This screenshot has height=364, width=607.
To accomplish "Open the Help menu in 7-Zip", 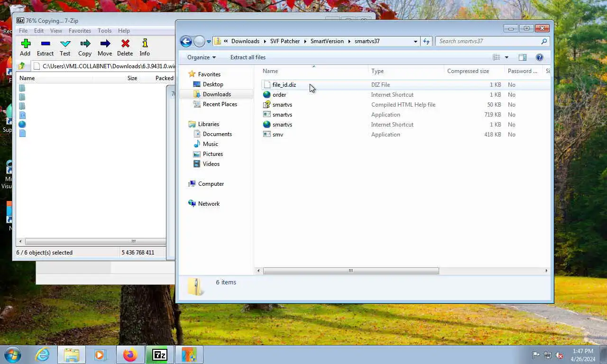I will pyautogui.click(x=124, y=31).
